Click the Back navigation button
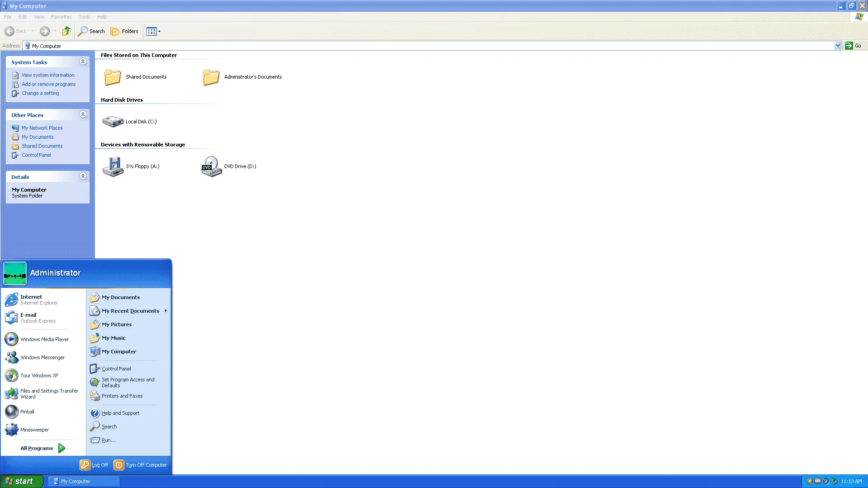Screen dimensions: 868x488 coord(16,31)
